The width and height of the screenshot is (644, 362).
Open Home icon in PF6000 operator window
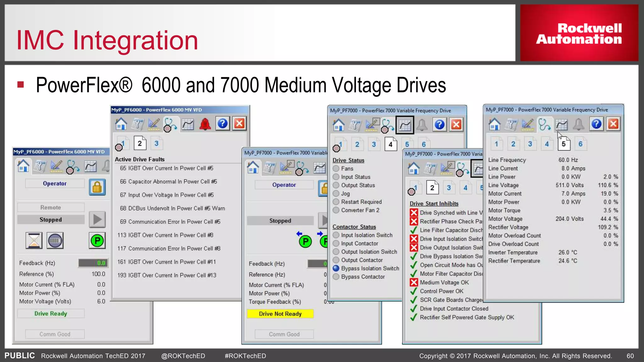24,166
